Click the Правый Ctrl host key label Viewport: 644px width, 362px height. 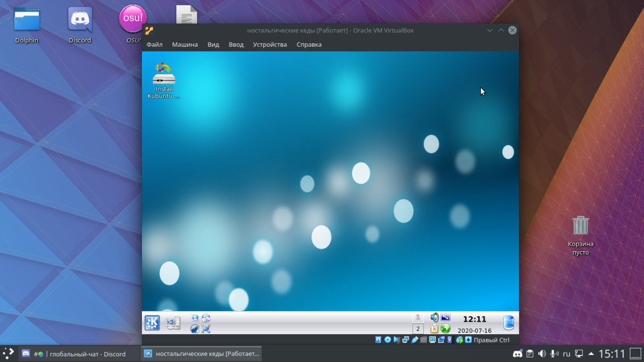pos(492,340)
